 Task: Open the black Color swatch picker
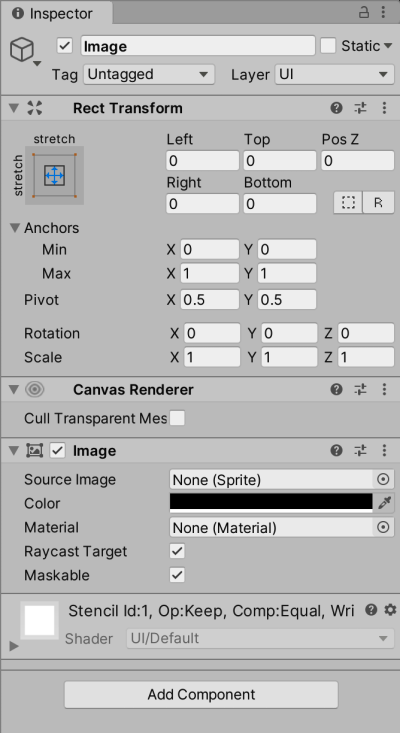click(x=271, y=503)
